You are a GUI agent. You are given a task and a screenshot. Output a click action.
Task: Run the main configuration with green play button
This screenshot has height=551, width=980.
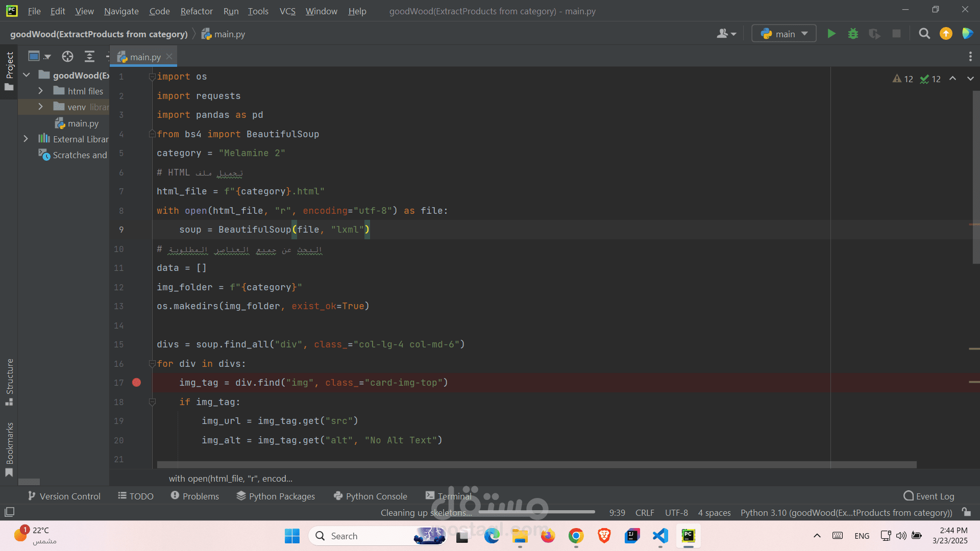pyautogui.click(x=831, y=34)
